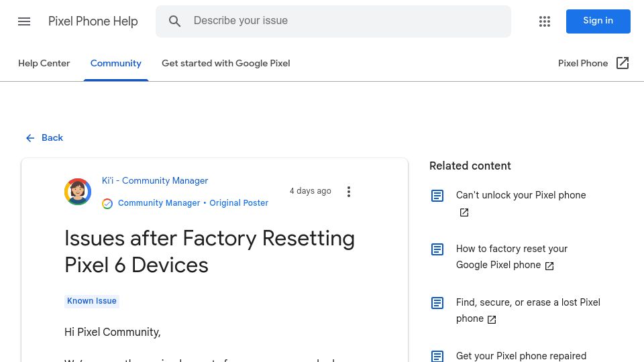
Task: Click the external icon under Can't unlock your Pixel phone
Action: coord(464,213)
